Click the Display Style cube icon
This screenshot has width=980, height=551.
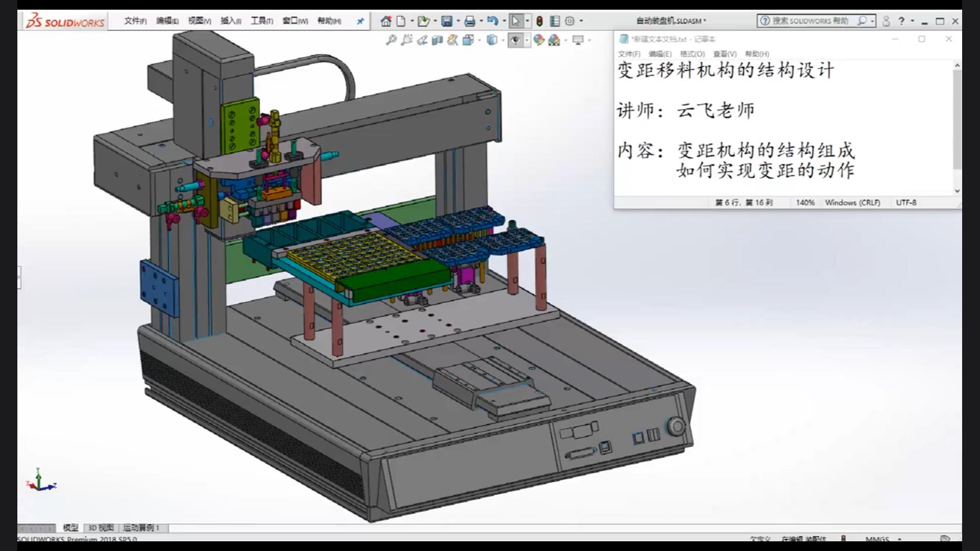492,40
